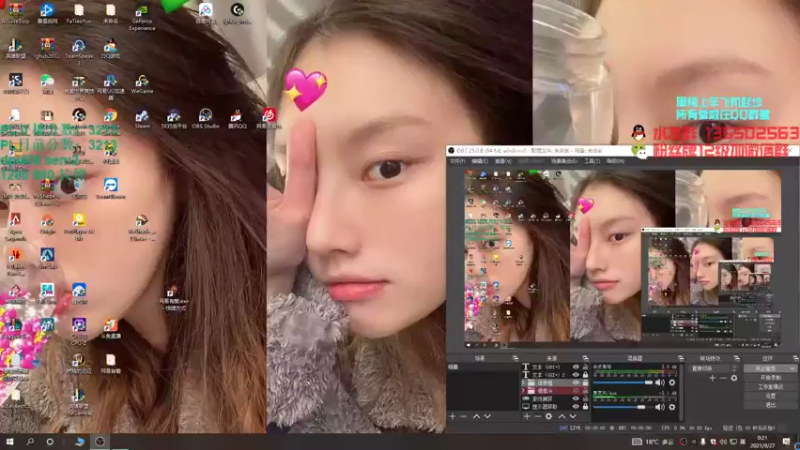Remove selected source with Sources minus icon

pyautogui.click(x=538, y=416)
